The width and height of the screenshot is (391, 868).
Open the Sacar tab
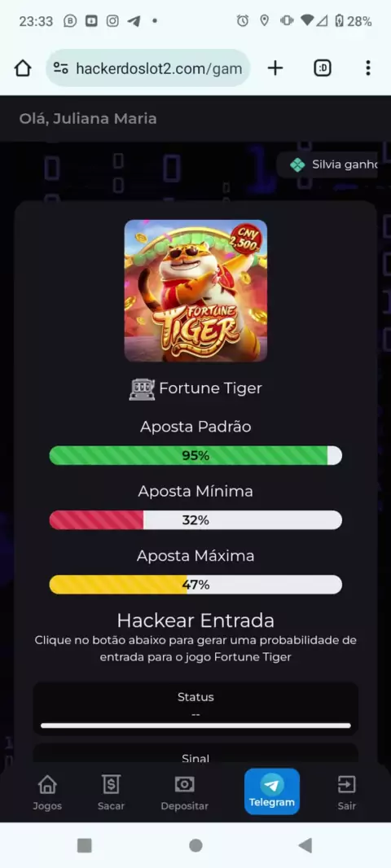111,792
